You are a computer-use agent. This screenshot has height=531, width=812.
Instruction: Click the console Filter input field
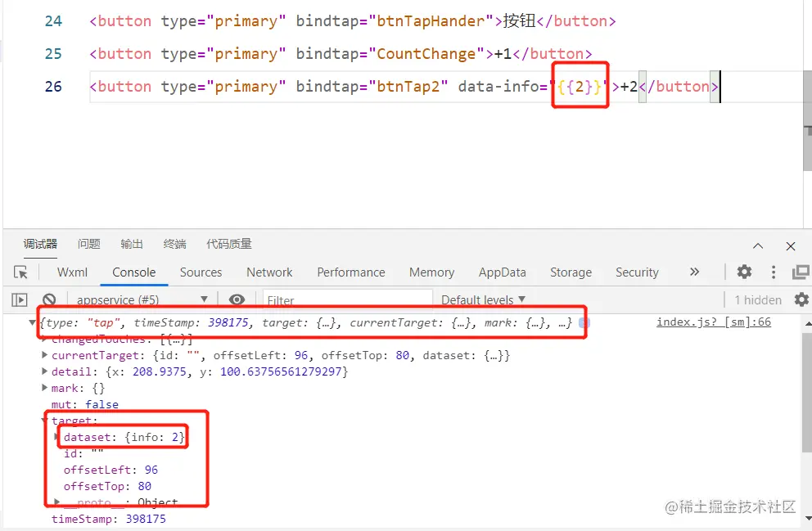348,300
